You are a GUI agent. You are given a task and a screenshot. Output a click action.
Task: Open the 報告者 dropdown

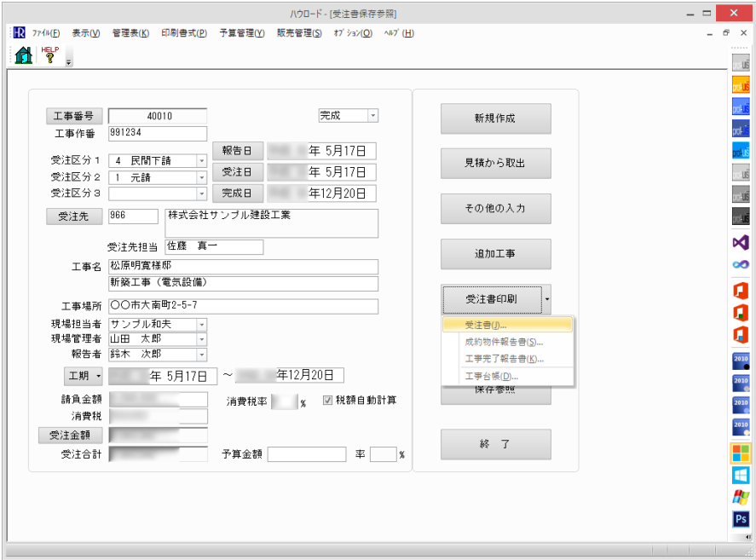click(x=202, y=354)
